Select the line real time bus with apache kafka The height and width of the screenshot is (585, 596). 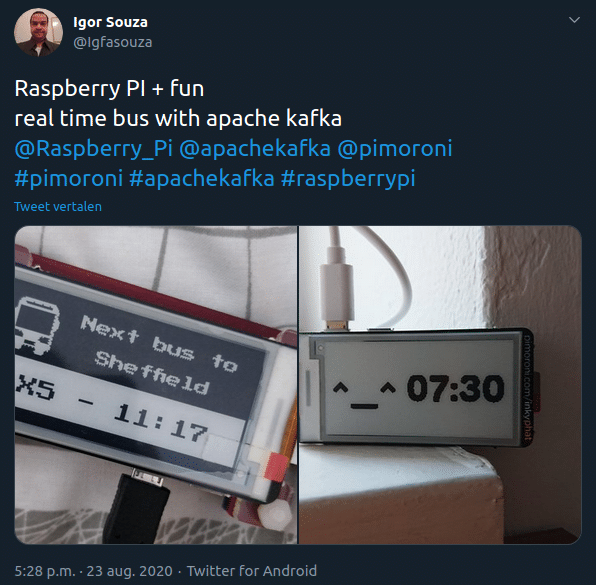(178, 119)
